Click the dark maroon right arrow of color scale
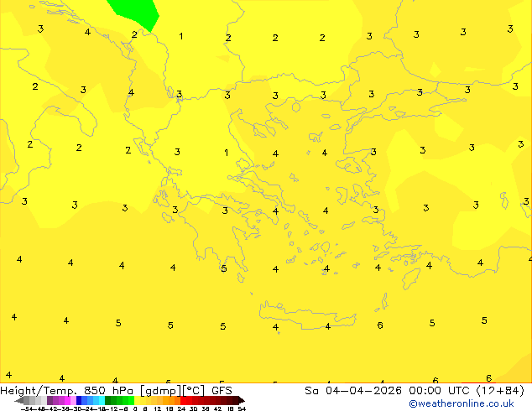 coord(242,400)
